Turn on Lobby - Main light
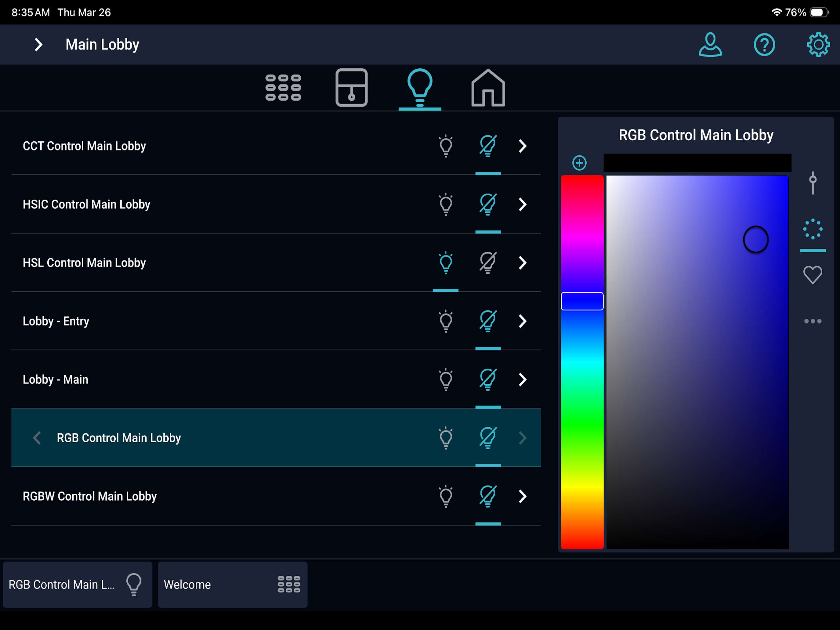Image resolution: width=840 pixels, height=630 pixels. tap(446, 379)
